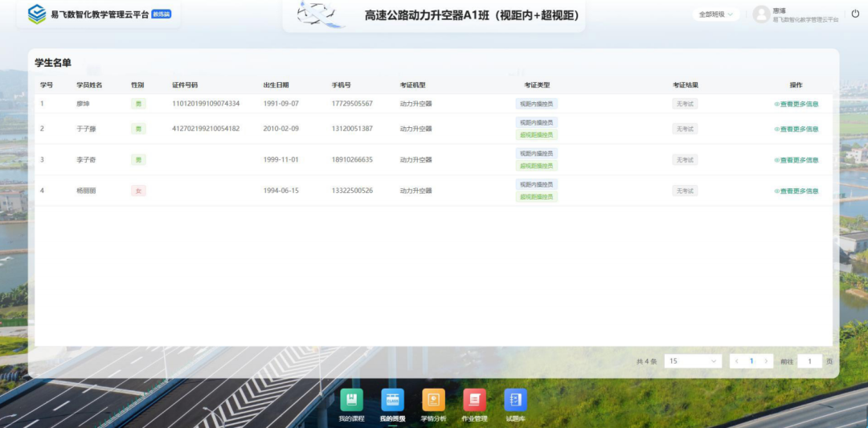Go to the next page arrow
This screenshot has width=868, height=428.
[x=767, y=361]
